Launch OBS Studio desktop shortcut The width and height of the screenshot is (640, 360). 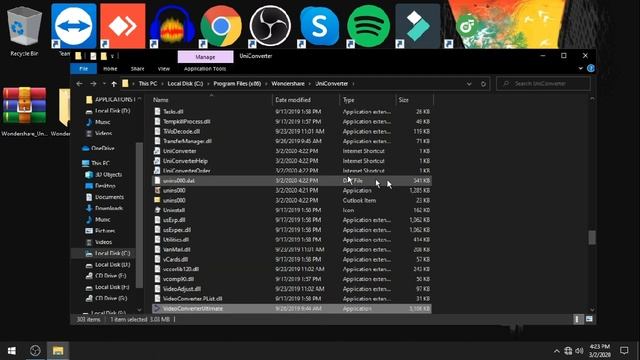tap(270, 26)
